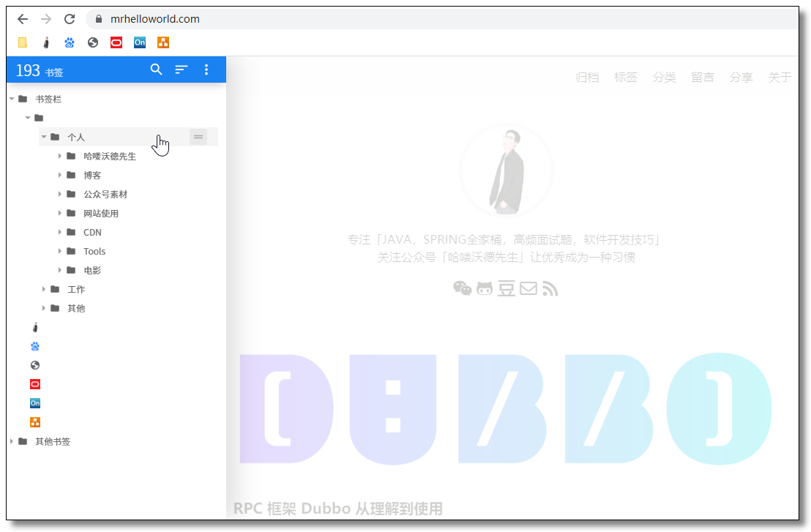Click the email envelope social icon
The width and height of the screenshot is (811, 532).
click(528, 288)
